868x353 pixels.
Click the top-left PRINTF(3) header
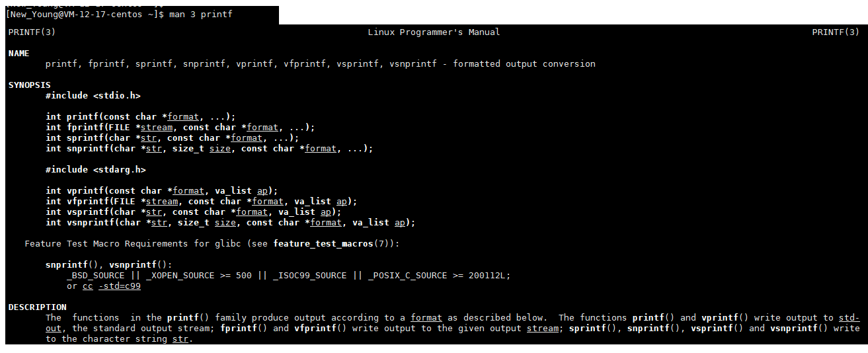coord(32,32)
